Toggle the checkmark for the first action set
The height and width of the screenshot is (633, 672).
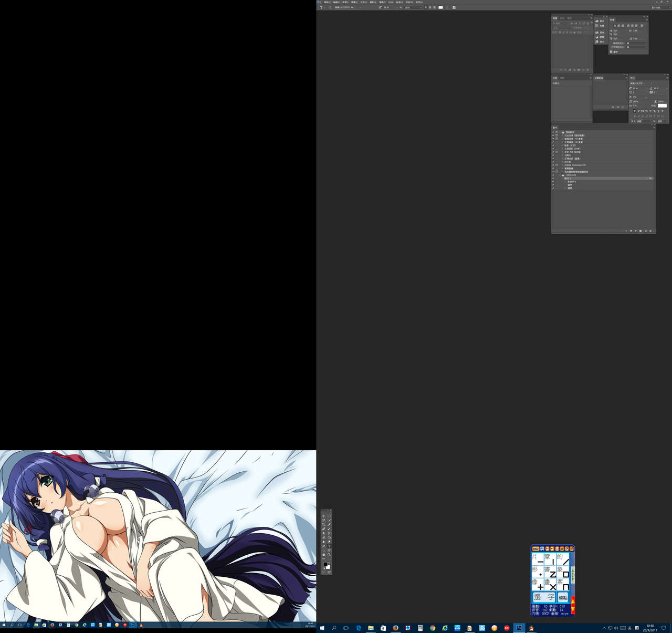[x=553, y=132]
